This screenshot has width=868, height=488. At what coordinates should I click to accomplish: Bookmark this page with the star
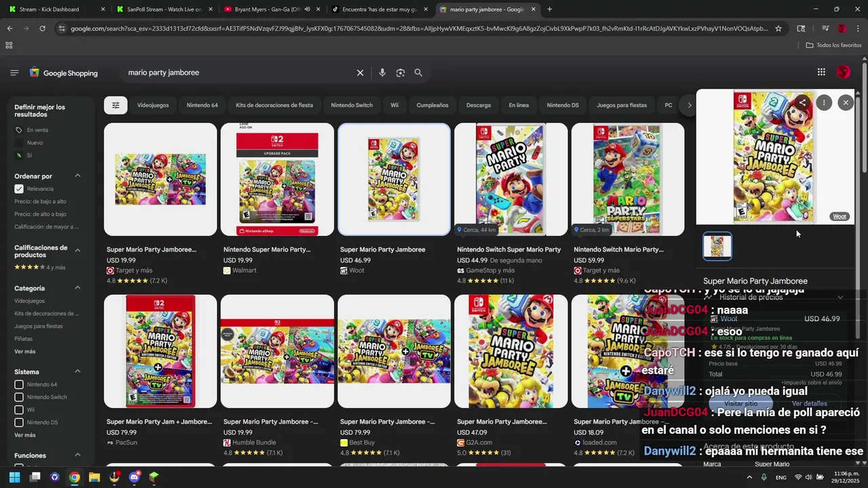point(778,28)
